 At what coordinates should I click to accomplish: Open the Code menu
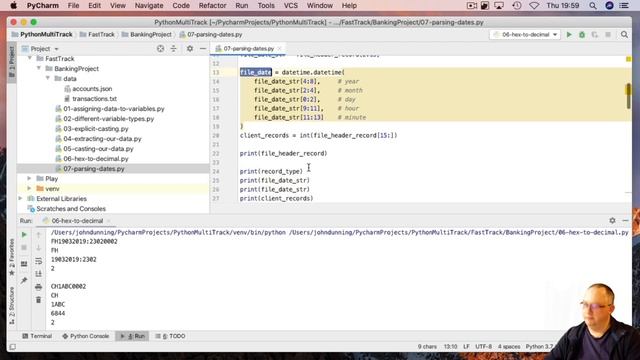(x=181, y=6)
